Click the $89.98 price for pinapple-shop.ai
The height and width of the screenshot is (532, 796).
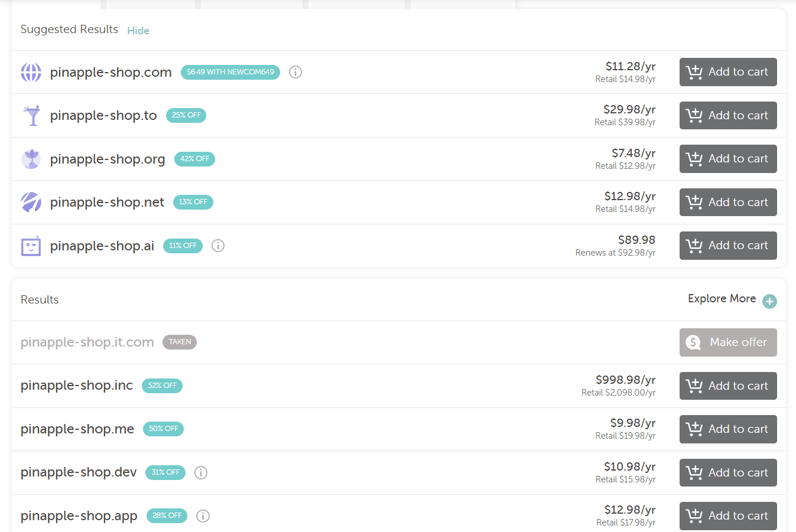[x=637, y=240]
